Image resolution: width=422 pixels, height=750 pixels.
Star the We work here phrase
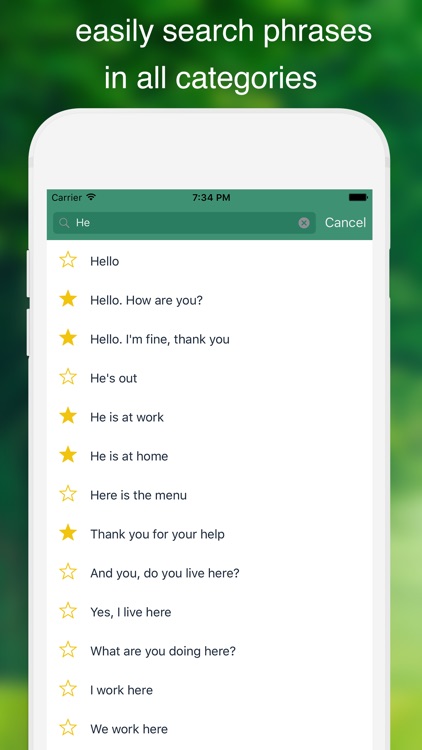coord(68,728)
